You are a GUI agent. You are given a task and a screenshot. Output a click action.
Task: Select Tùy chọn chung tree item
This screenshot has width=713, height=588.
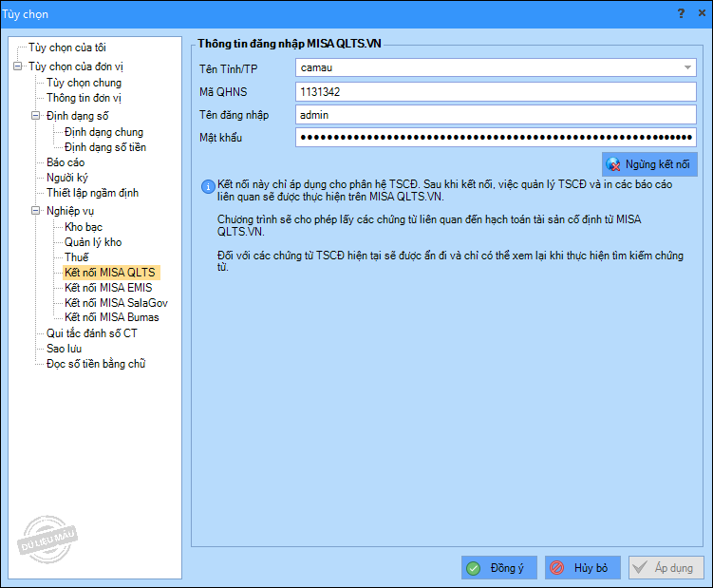(x=84, y=83)
